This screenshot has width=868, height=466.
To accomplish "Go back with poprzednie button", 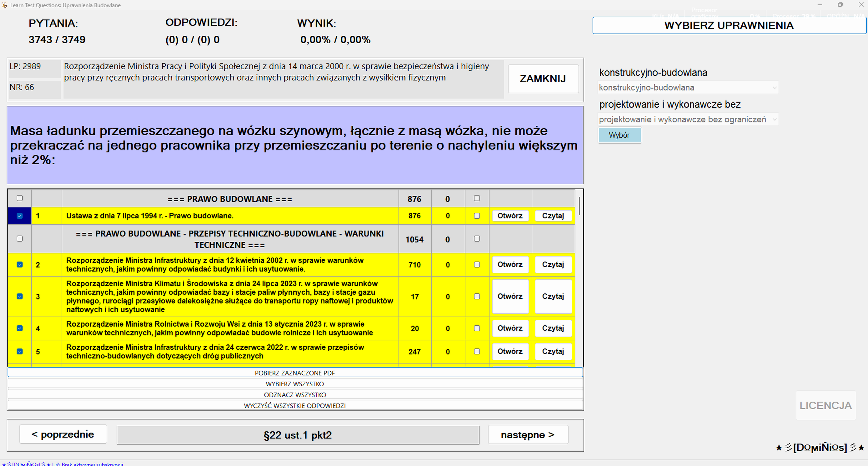I will tap(63, 434).
